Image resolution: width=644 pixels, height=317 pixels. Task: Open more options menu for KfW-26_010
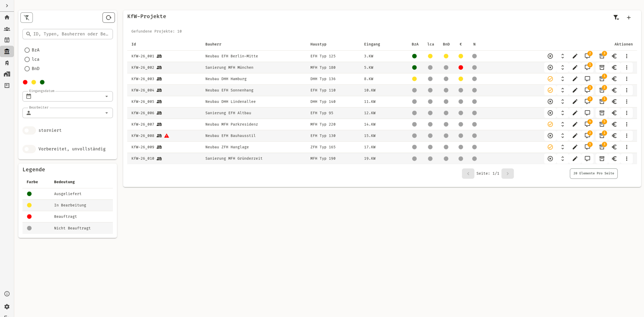627,159
